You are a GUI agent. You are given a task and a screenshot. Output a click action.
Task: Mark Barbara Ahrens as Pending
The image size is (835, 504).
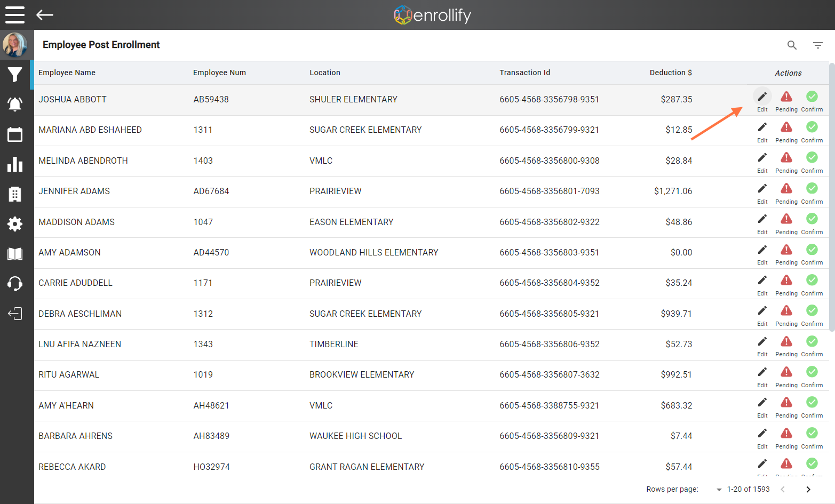pos(786,438)
